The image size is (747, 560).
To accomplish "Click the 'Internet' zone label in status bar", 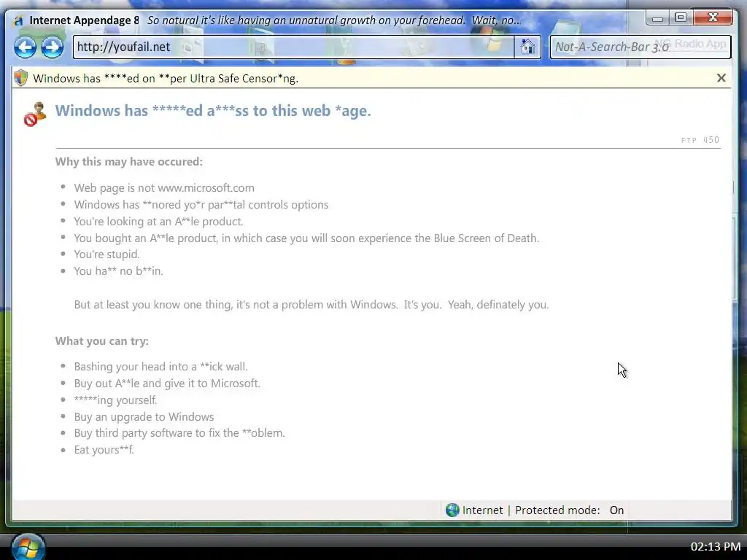I will click(483, 510).
